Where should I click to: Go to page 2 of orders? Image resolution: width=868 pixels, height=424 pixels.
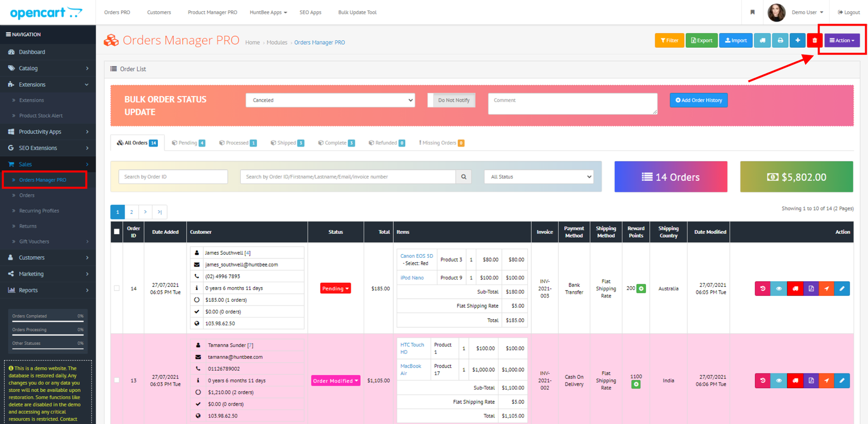[x=131, y=212]
